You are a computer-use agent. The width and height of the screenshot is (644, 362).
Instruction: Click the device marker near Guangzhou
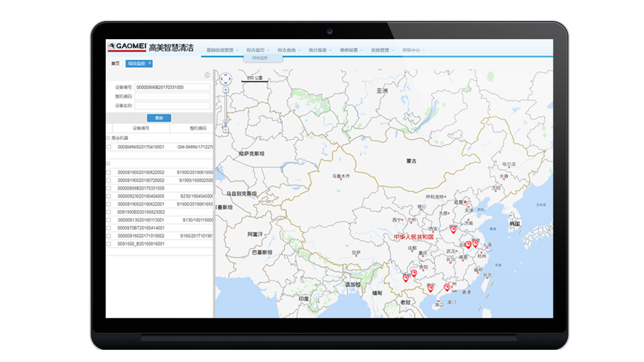click(447, 288)
